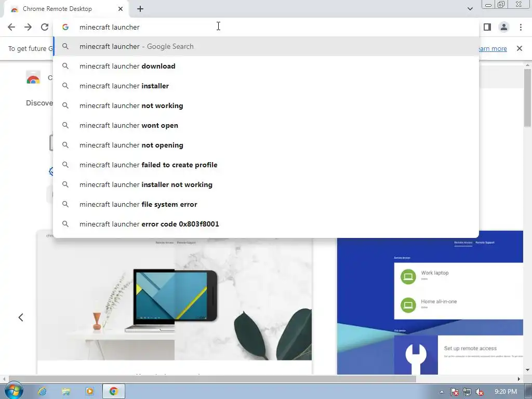
Task: Select the installer not working suggestion
Action: [266, 184]
